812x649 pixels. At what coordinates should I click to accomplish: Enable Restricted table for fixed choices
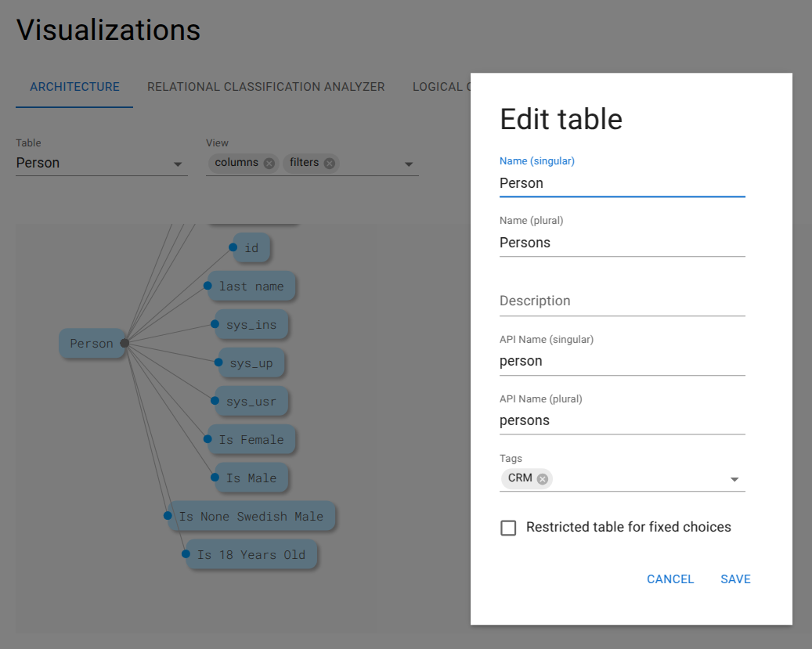point(509,528)
